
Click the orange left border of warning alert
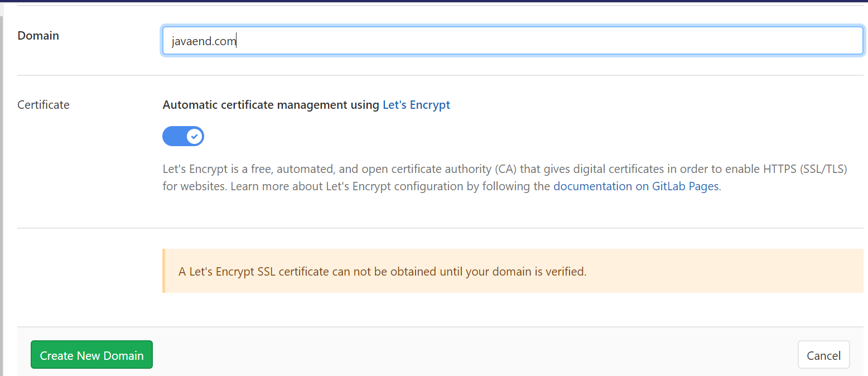[163, 271]
